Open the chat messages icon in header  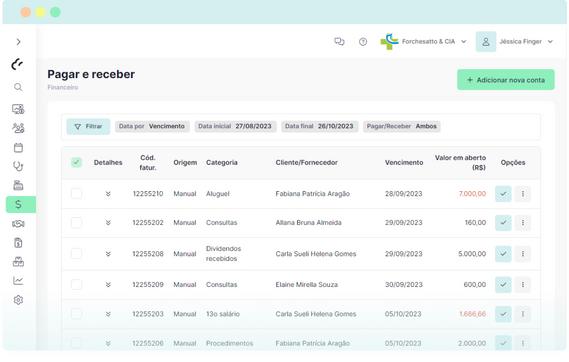339,42
